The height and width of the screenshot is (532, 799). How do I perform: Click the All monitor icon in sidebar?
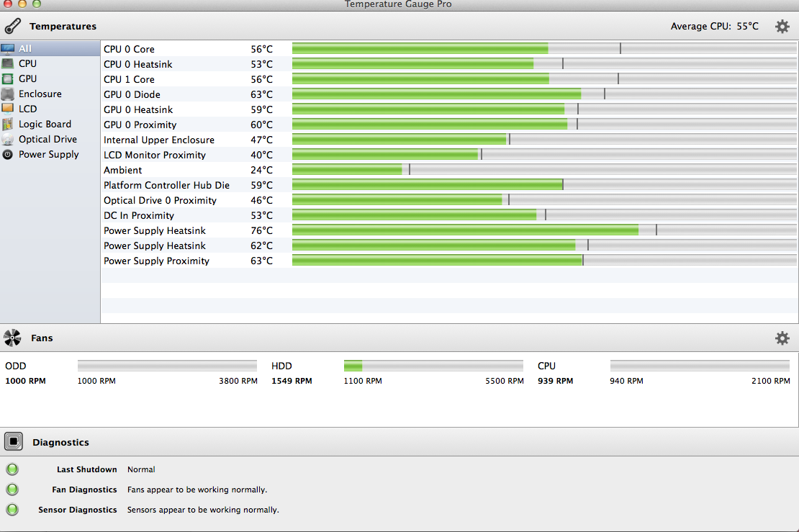tap(8, 49)
